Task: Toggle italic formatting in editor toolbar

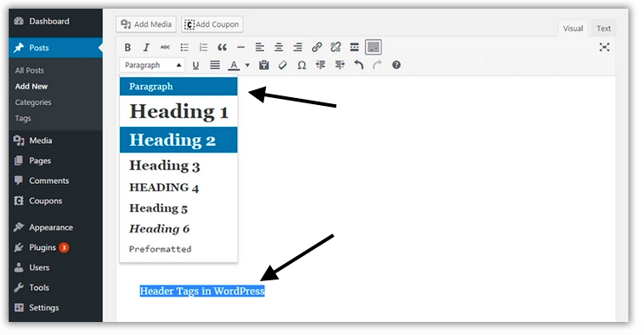Action: pos(146,48)
